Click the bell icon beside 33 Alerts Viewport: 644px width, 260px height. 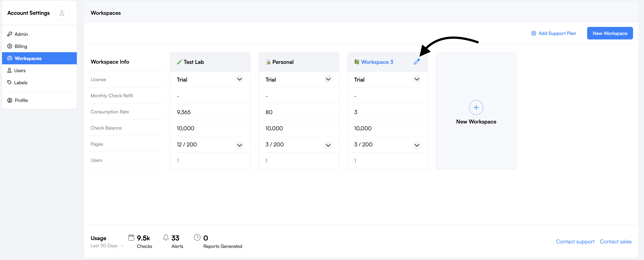point(166,237)
